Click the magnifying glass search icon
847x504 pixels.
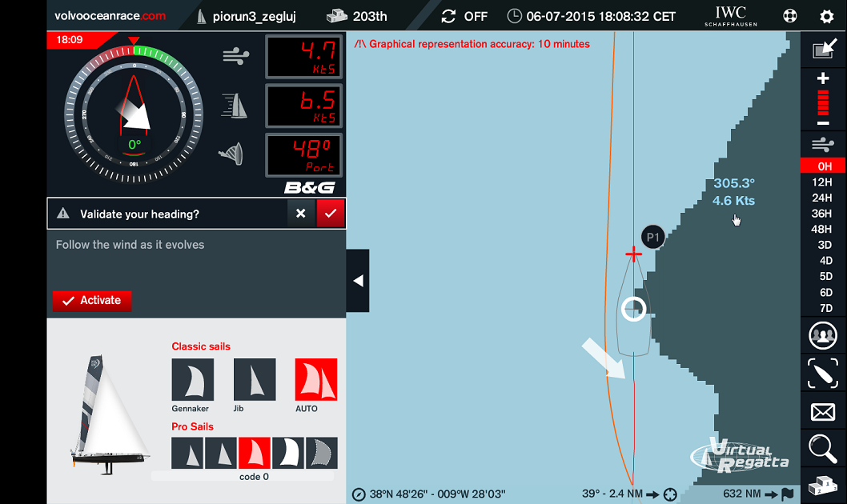coord(823,449)
